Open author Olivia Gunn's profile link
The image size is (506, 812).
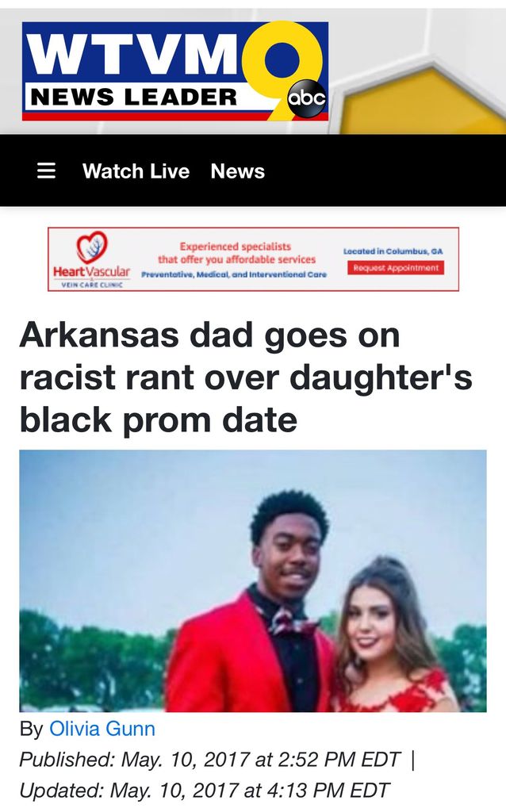[x=102, y=729]
